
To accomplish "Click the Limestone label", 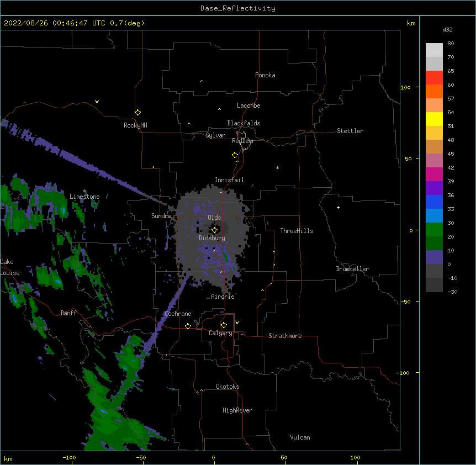I will tap(84, 197).
